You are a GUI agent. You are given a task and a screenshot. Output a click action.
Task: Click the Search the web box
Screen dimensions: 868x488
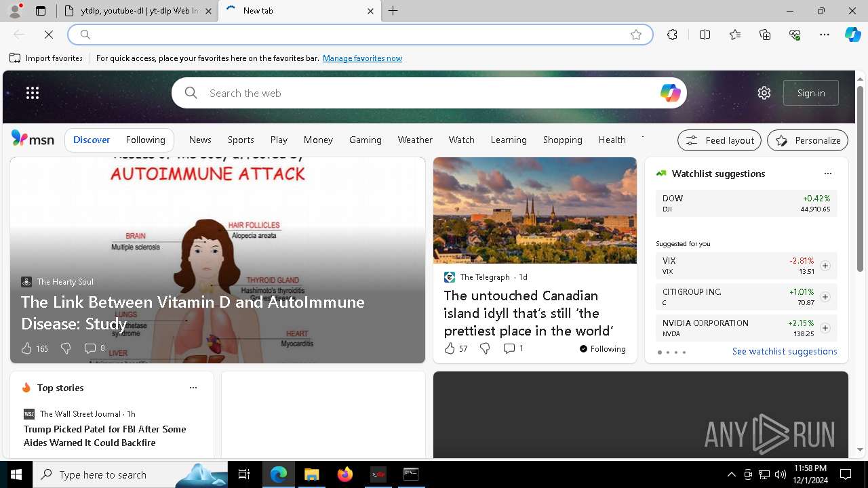[429, 93]
